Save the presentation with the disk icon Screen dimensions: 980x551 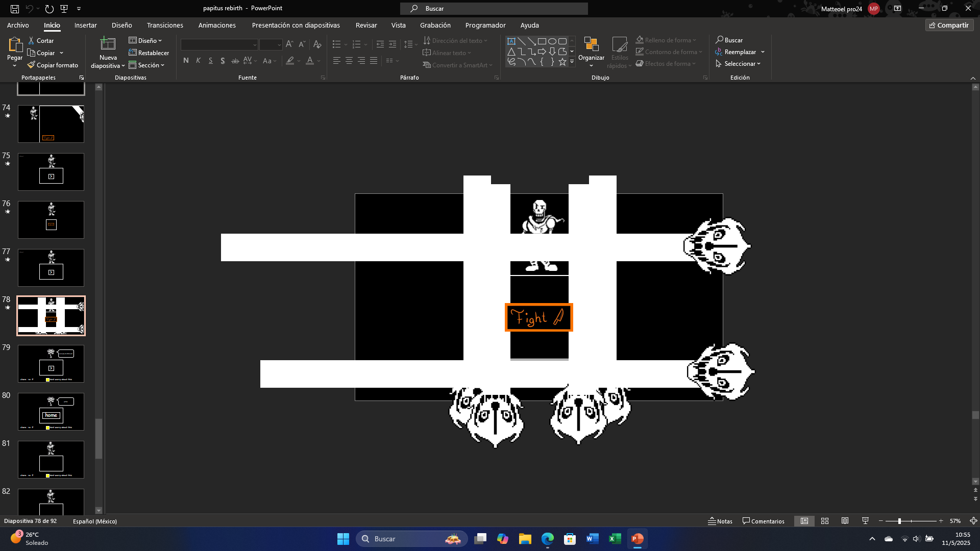click(15, 9)
